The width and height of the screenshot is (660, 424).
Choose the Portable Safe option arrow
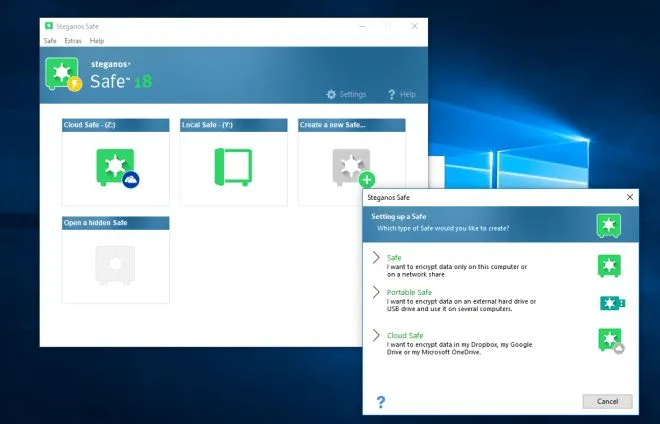376,292
